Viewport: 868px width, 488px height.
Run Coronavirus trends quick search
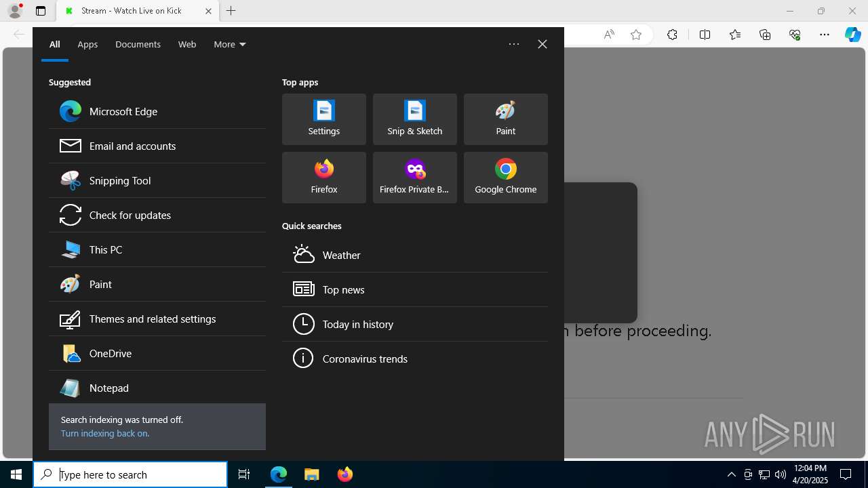click(415, 359)
